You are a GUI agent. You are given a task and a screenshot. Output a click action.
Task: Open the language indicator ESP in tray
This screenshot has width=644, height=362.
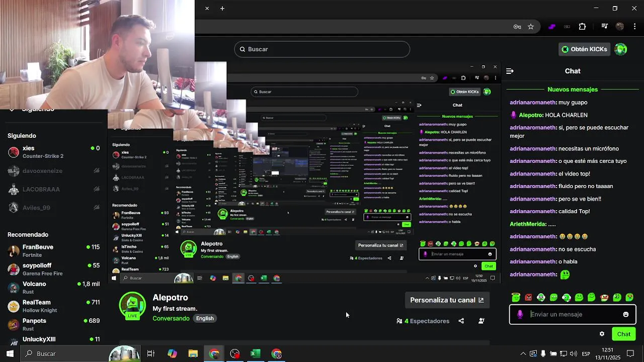coord(586,353)
